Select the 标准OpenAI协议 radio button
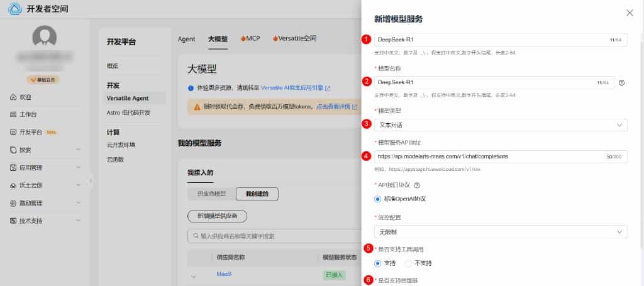This screenshot has width=644, height=286. (378, 199)
